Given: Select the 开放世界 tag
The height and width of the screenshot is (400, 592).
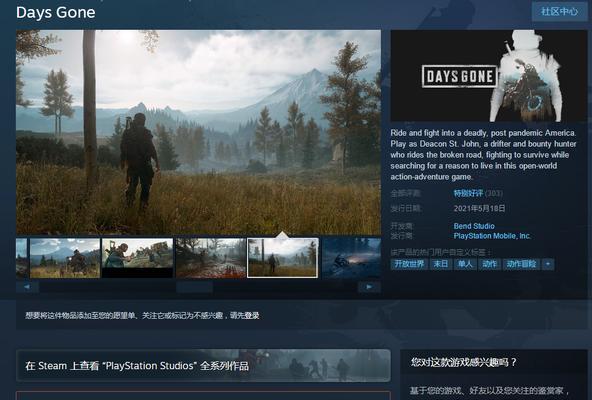Looking at the screenshot, I should pyautogui.click(x=409, y=264).
